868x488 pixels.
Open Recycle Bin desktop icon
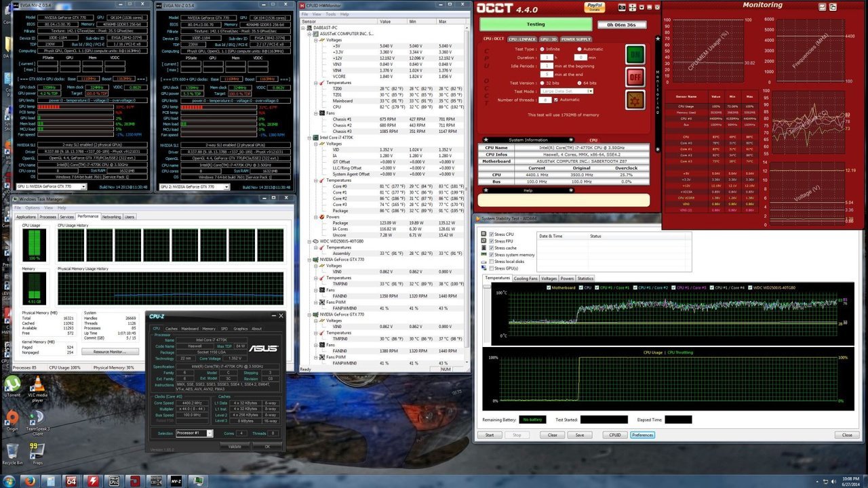(x=12, y=453)
